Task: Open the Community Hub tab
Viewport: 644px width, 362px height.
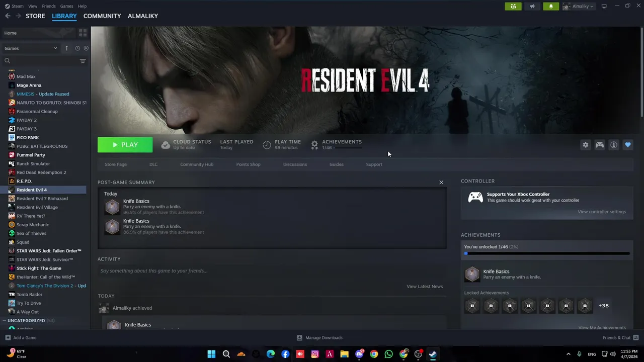Action: pos(197,164)
